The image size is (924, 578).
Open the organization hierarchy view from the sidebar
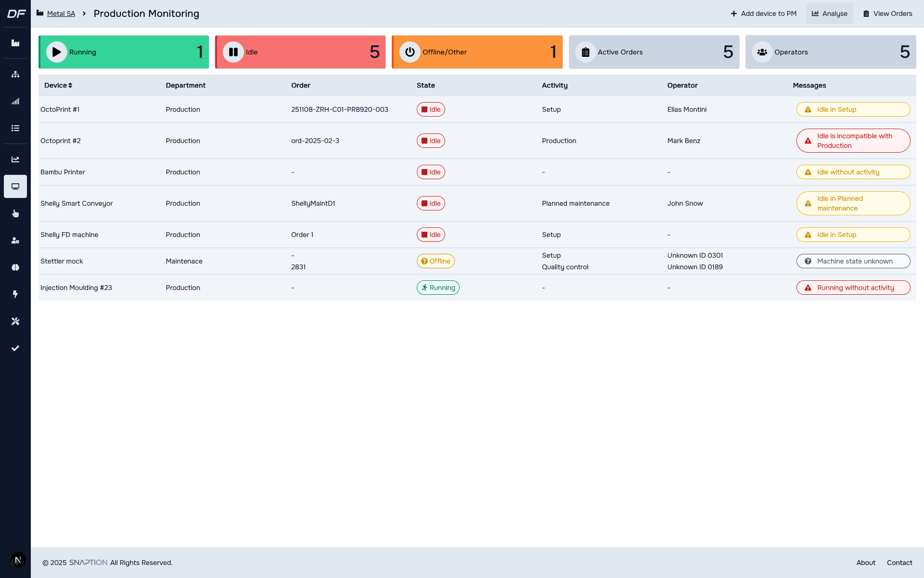click(x=15, y=74)
